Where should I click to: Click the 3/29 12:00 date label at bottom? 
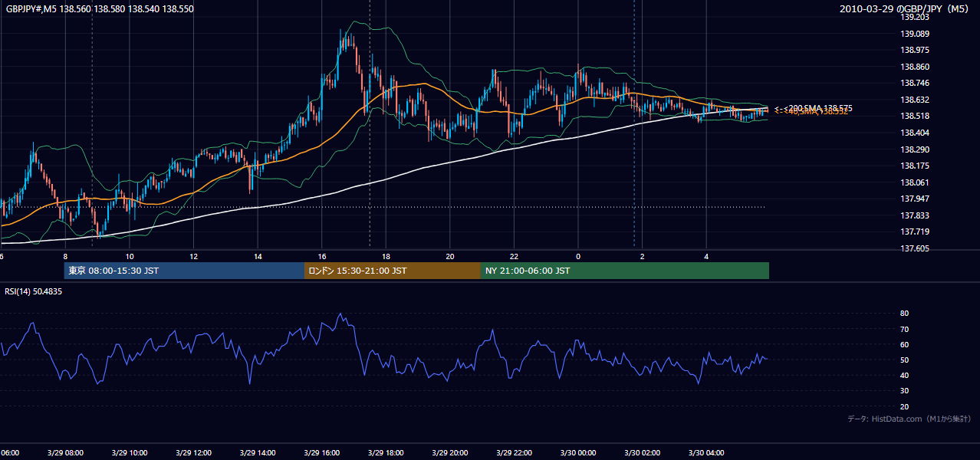click(193, 453)
